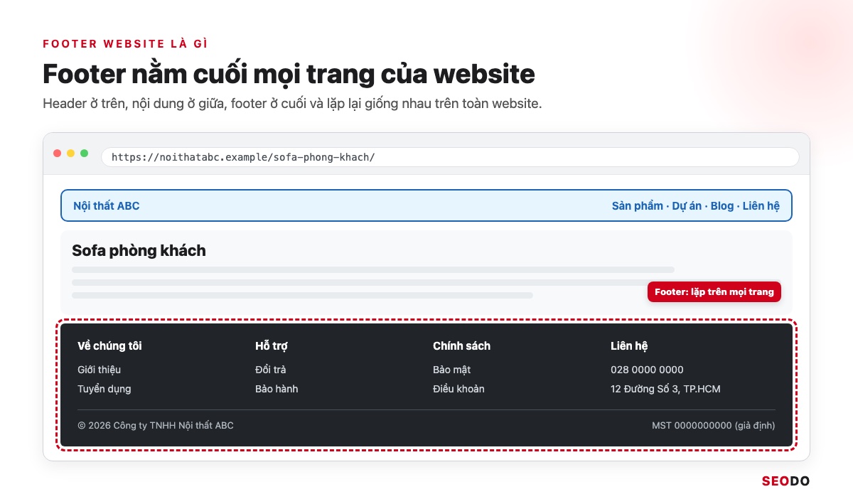Click the yellow minimize window dot
Image resolution: width=853 pixels, height=504 pixels.
(x=71, y=154)
